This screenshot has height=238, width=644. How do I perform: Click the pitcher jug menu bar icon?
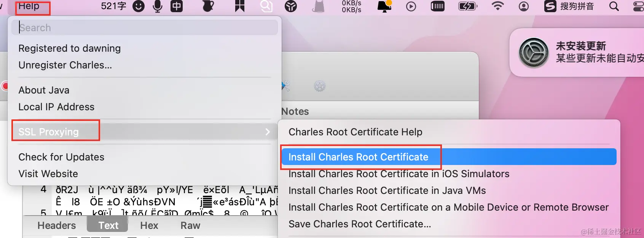208,6
